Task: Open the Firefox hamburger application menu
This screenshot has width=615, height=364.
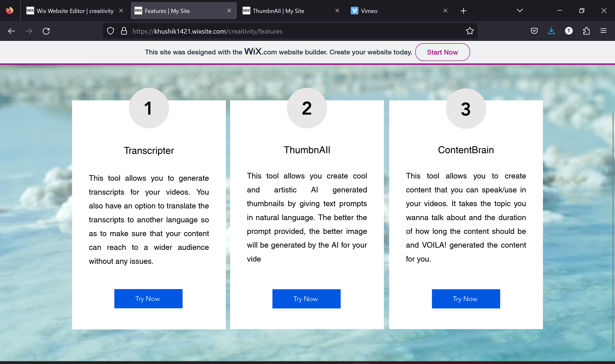Action: (x=603, y=31)
